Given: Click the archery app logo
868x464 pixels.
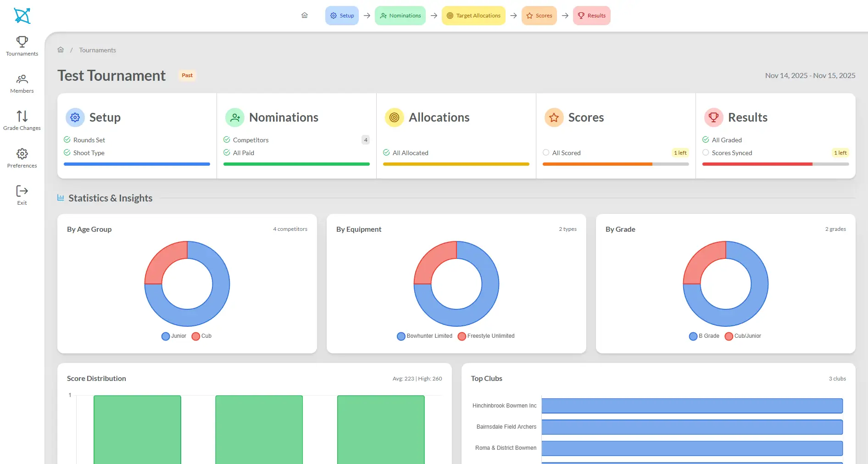Looking at the screenshot, I should coord(22,16).
